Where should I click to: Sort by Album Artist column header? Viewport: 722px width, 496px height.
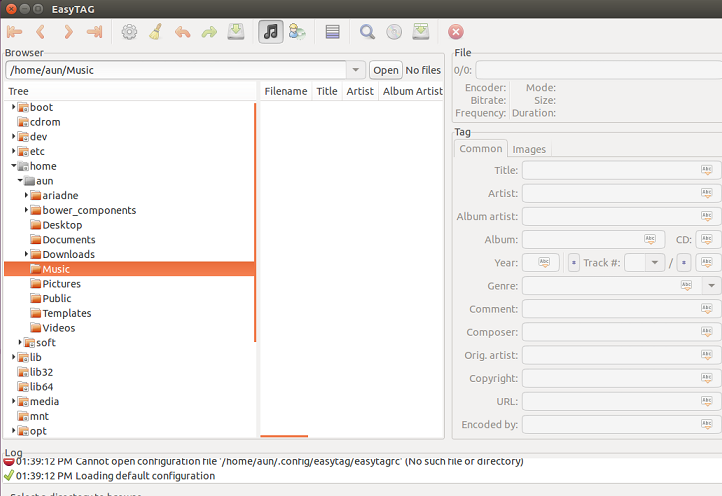(x=412, y=91)
